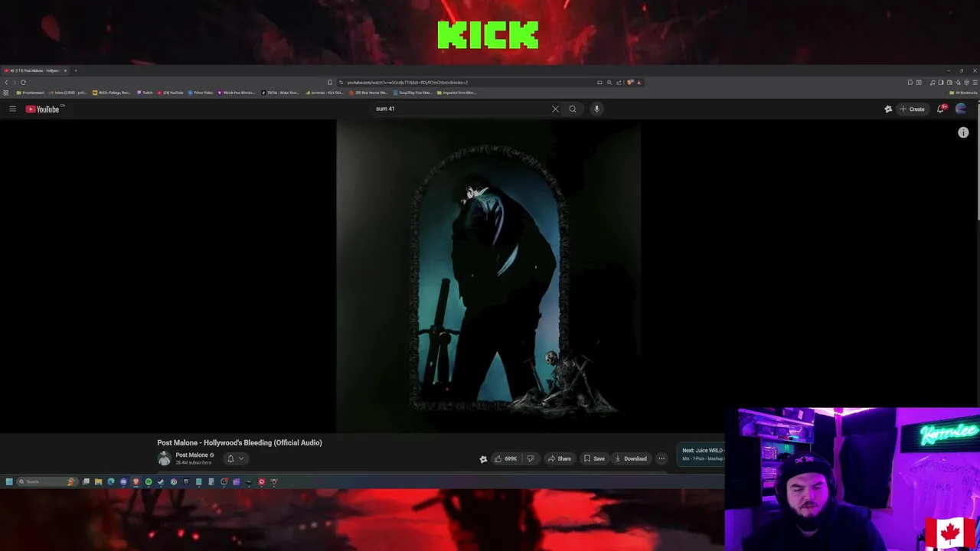Clear the 'sum 41' search text
Screen dimensions: 980x551
[555, 109]
